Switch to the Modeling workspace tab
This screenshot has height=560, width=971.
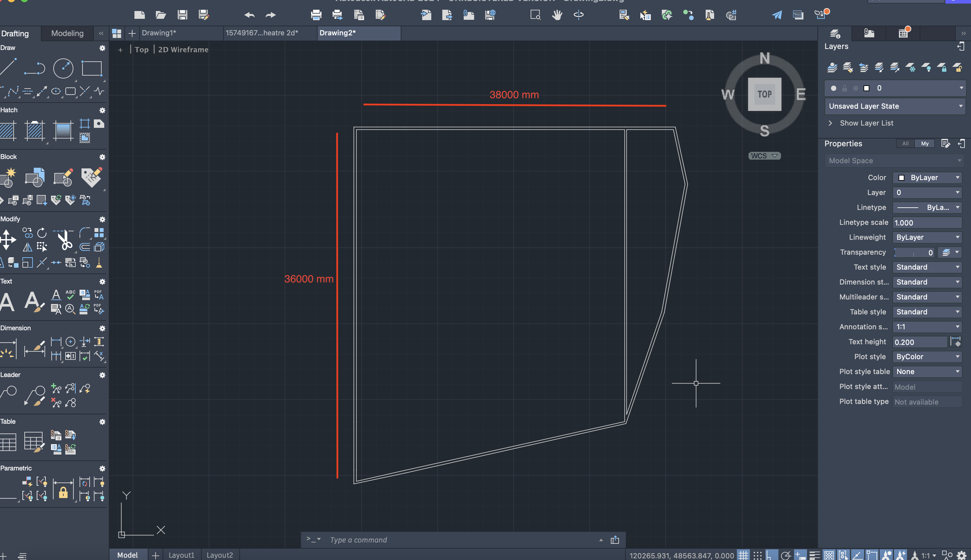point(67,33)
